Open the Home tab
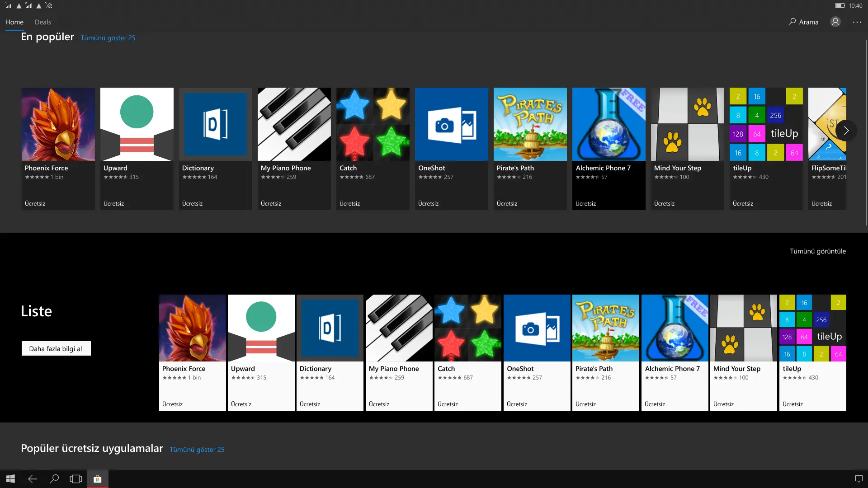 click(14, 22)
